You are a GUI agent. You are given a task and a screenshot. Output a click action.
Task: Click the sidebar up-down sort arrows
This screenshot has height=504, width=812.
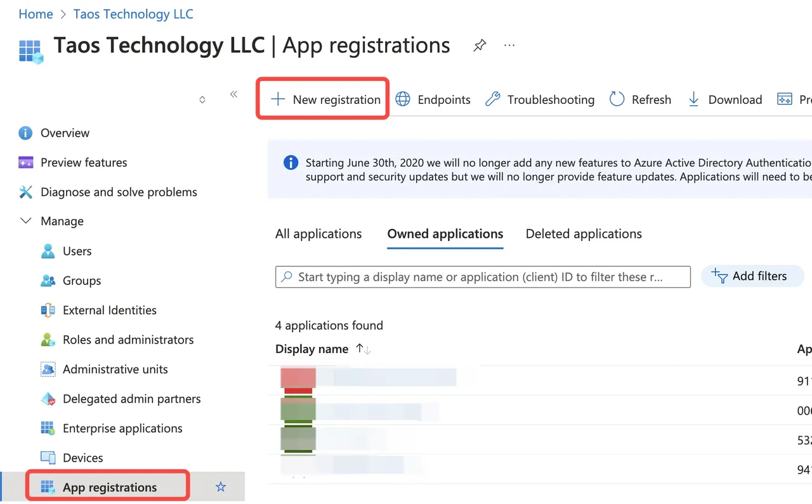[202, 100]
